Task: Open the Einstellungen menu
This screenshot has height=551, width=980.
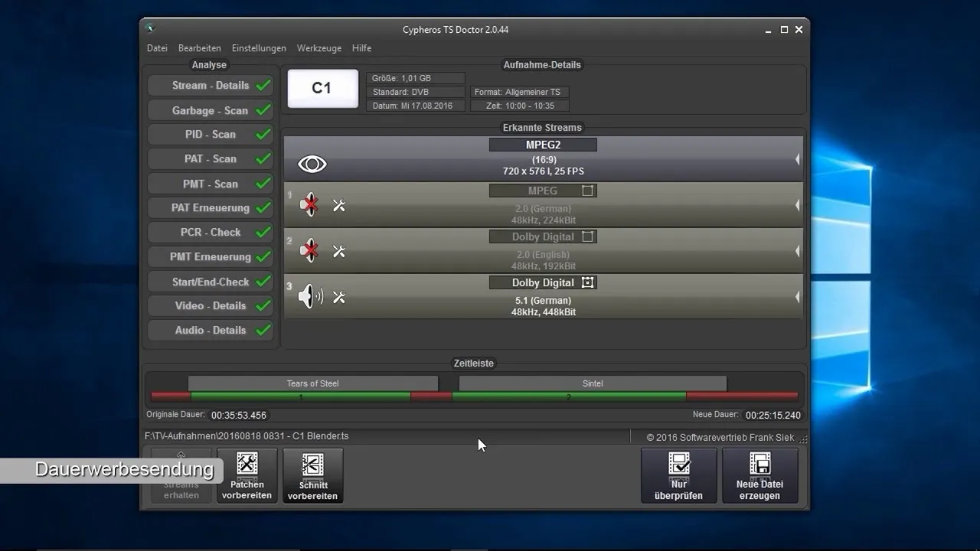Action: coord(260,48)
